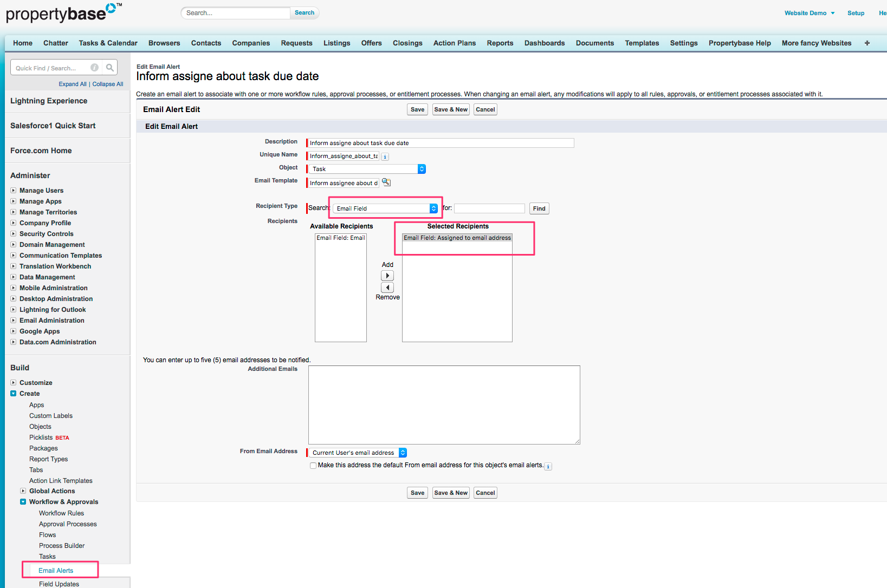Click the recipient search 'for' field
This screenshot has width=887, height=588.
click(x=489, y=208)
